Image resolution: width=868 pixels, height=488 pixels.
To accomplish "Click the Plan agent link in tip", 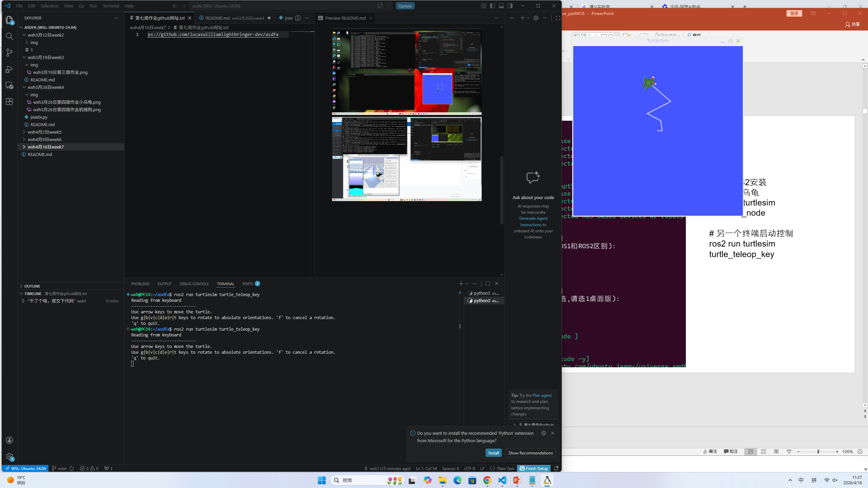I will click(x=542, y=395).
